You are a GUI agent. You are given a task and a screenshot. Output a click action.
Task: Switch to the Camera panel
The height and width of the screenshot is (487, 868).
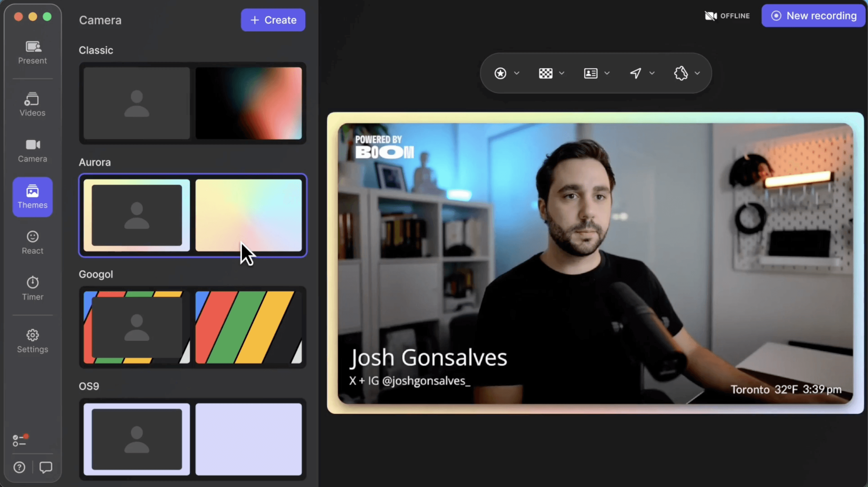[32, 151]
